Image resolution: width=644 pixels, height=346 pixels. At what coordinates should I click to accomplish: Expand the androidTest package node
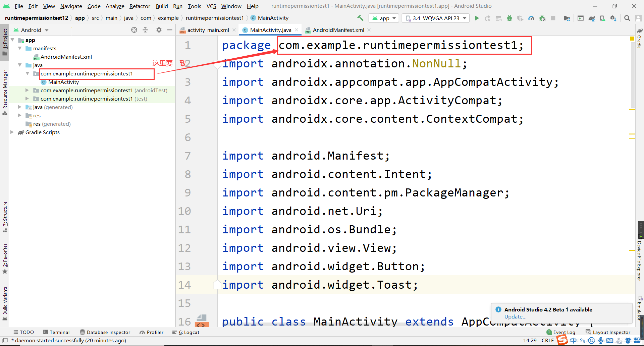pos(27,90)
